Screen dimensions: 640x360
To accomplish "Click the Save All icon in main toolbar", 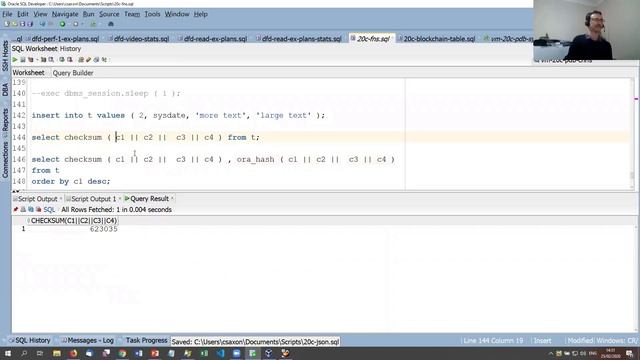I will click(30, 24).
